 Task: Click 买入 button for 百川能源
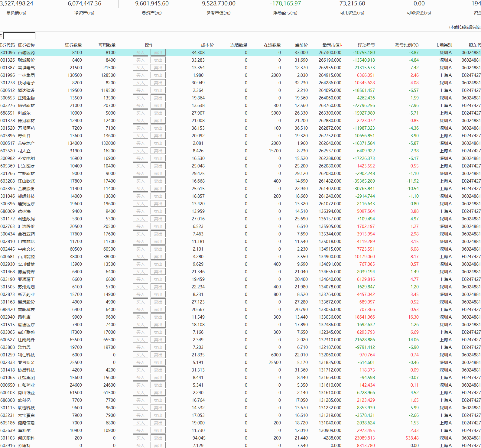click(141, 257)
